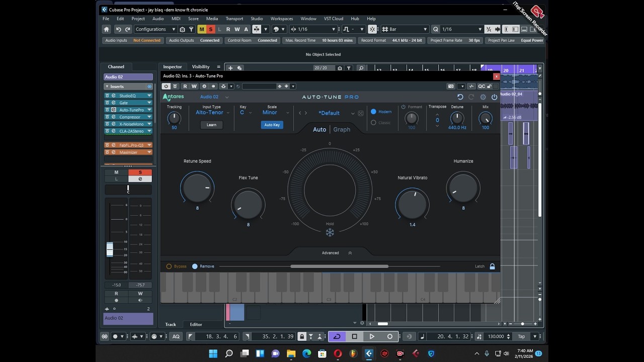Click the Tap tempo button
This screenshot has height=362, width=644.
click(521, 336)
